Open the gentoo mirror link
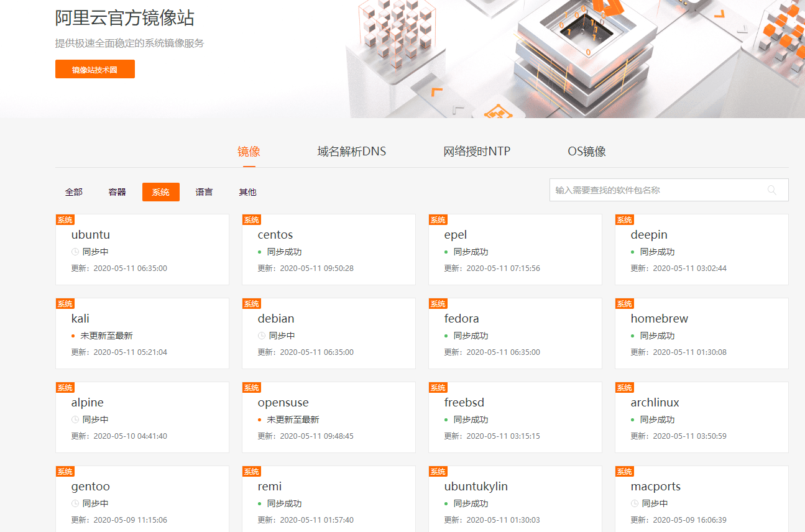 tap(91, 487)
